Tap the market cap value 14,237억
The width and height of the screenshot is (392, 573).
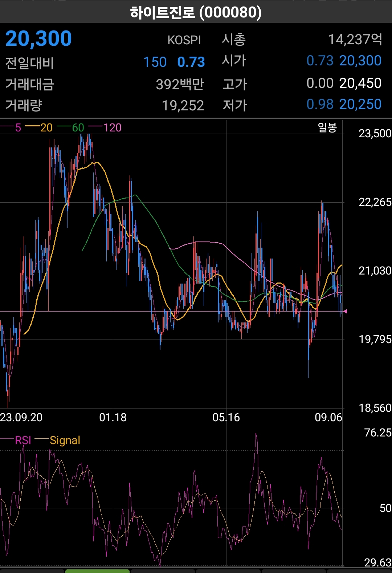point(355,39)
